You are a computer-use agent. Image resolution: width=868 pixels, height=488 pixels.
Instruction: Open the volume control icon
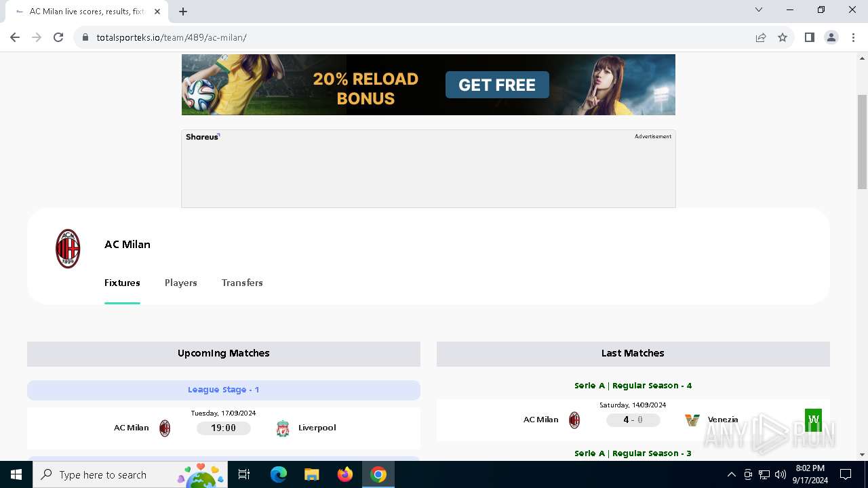(x=781, y=474)
